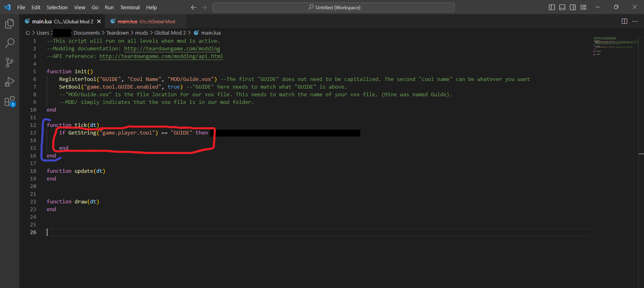Image resolution: width=644 pixels, height=288 pixels.
Task: Open the File menu
Action: pos(21,7)
